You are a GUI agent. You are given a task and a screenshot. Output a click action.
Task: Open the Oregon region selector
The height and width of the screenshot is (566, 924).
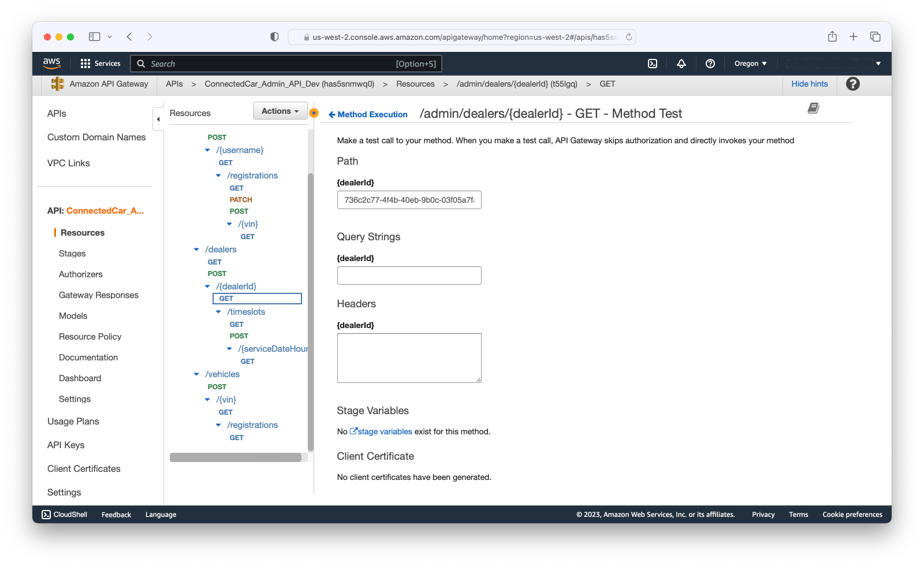750,64
